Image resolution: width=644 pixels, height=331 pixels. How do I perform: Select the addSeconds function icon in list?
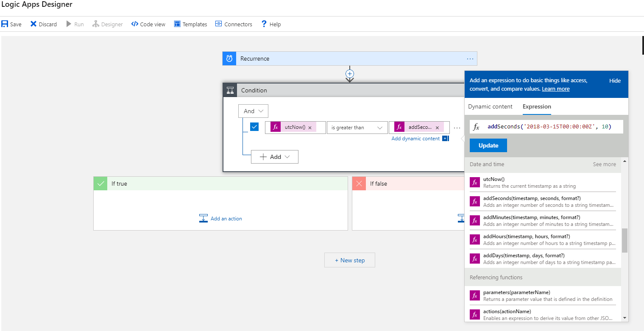click(475, 201)
